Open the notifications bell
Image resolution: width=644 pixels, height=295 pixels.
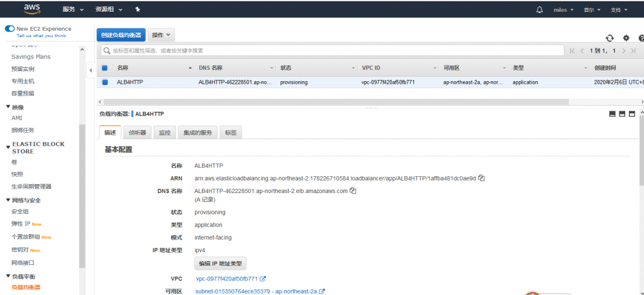click(540, 10)
